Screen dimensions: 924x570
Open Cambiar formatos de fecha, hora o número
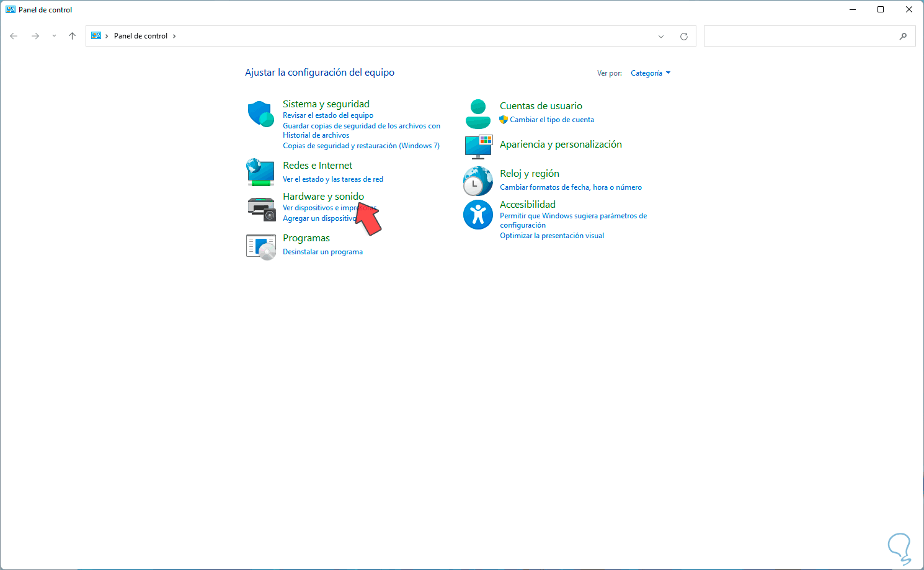click(x=571, y=187)
